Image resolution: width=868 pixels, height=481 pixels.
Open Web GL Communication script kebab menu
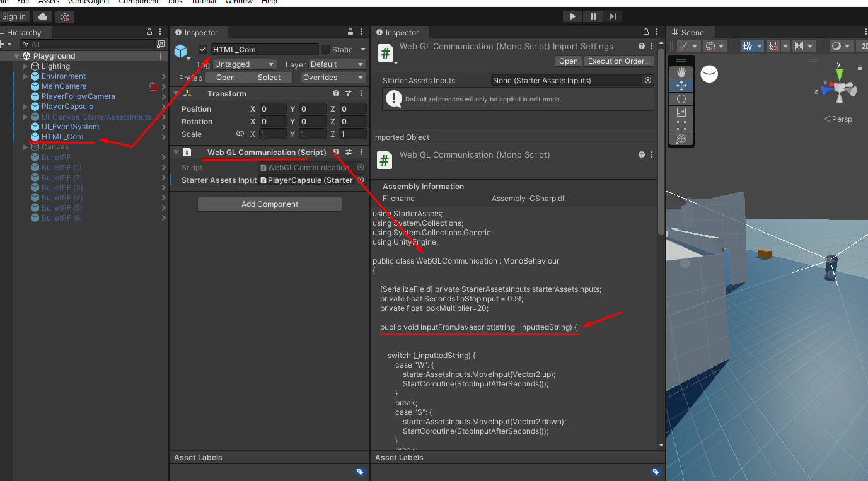361,152
